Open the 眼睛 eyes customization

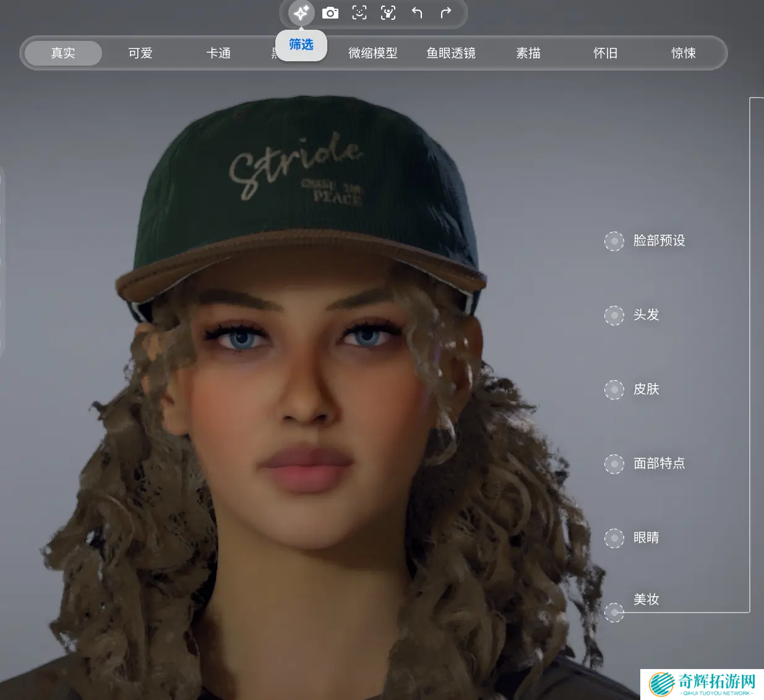click(x=646, y=538)
